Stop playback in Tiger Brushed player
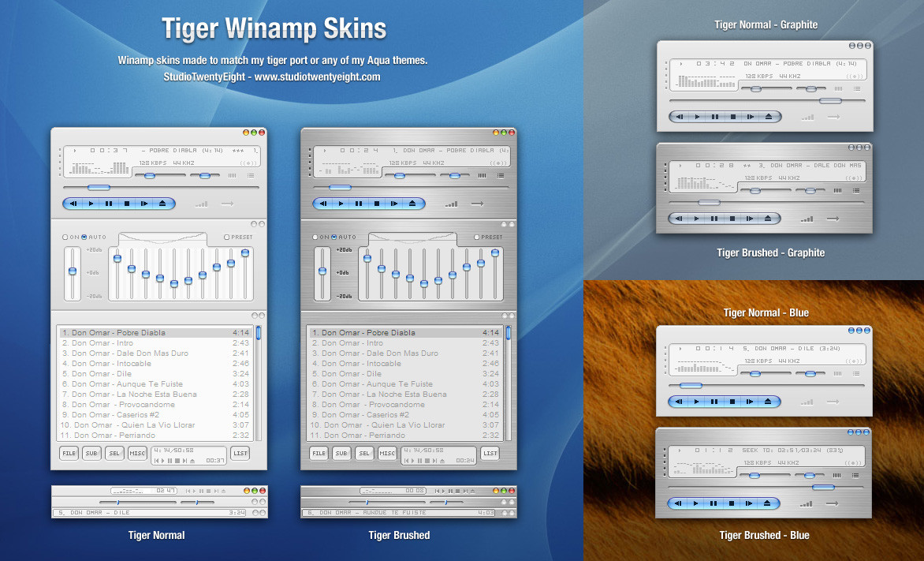This screenshot has width=924, height=561. (377, 204)
